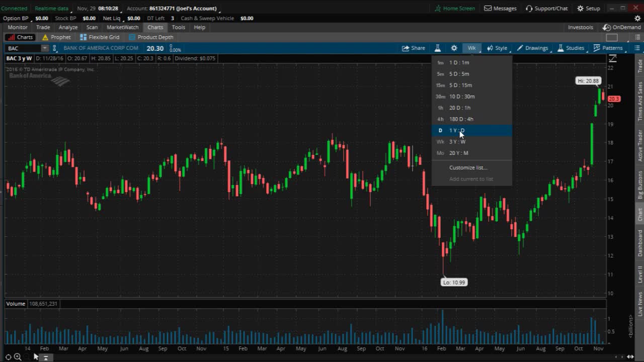Open chart settings gear
Viewport: 644px width, 362px height.
(x=454, y=48)
